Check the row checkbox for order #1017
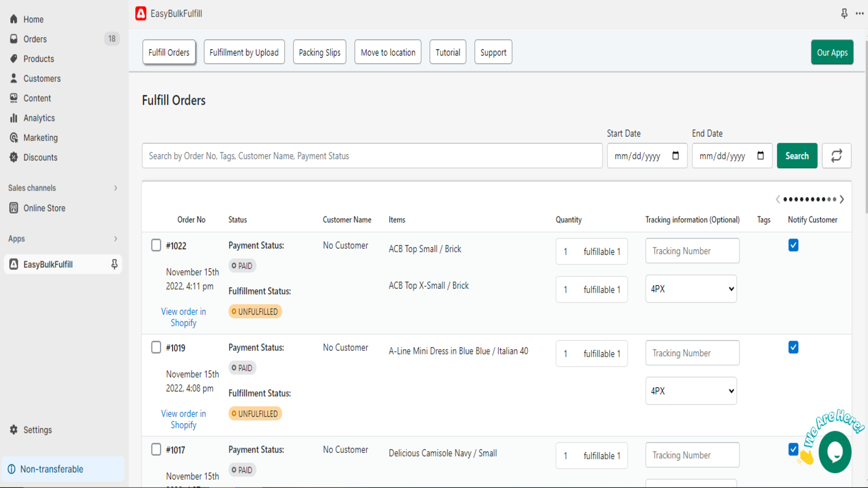 (x=156, y=449)
